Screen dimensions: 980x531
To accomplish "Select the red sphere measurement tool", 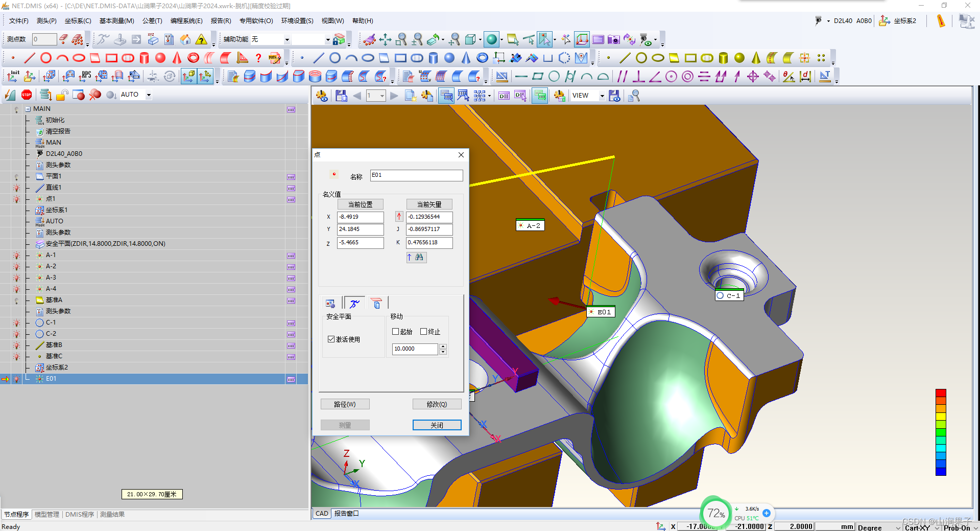I will [160, 58].
